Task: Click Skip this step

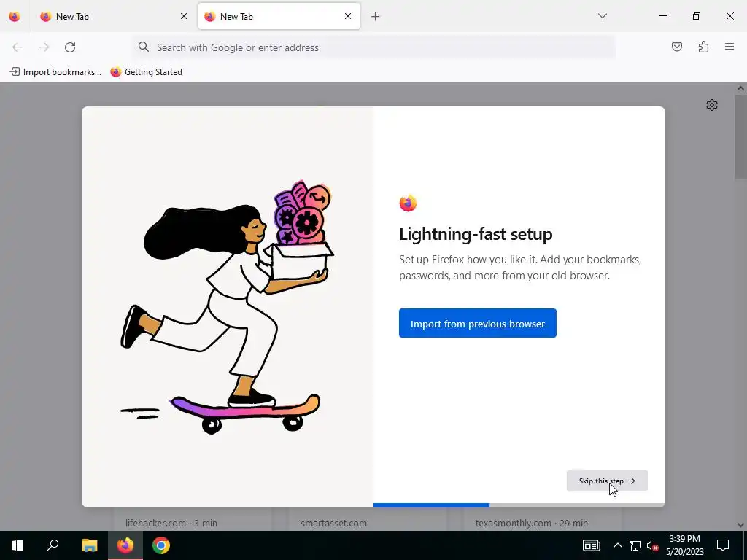Action: pyautogui.click(x=607, y=481)
